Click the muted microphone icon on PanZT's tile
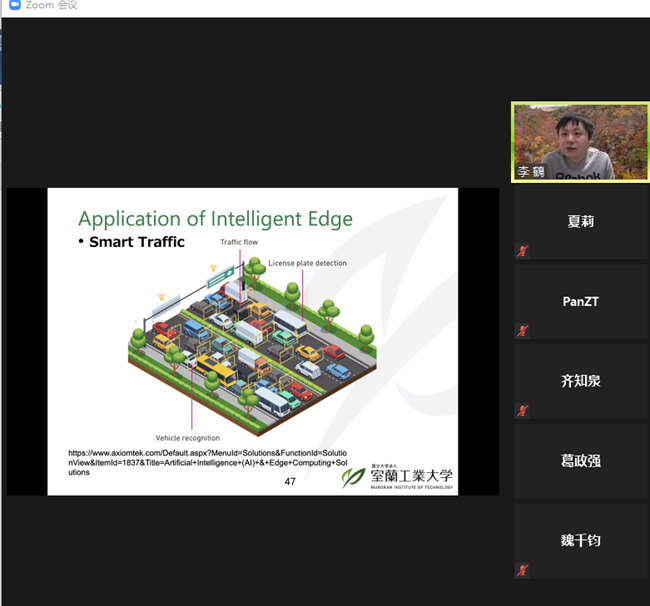 coord(521,331)
